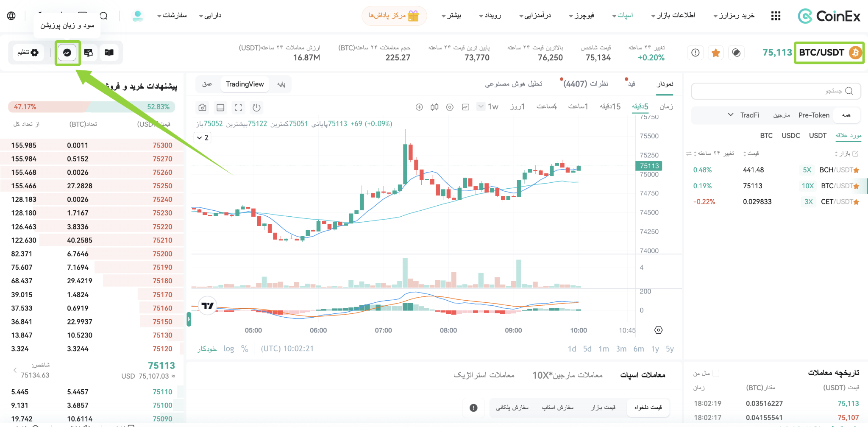Open the 1w timeframe dropdown arrow
The image size is (868, 427).
481,106
